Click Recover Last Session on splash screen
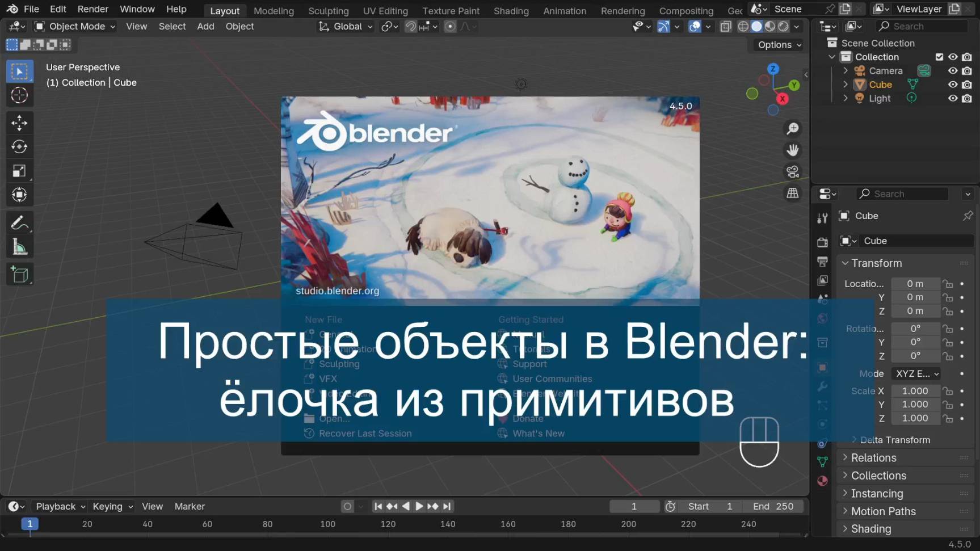This screenshot has height=551, width=980. [365, 433]
